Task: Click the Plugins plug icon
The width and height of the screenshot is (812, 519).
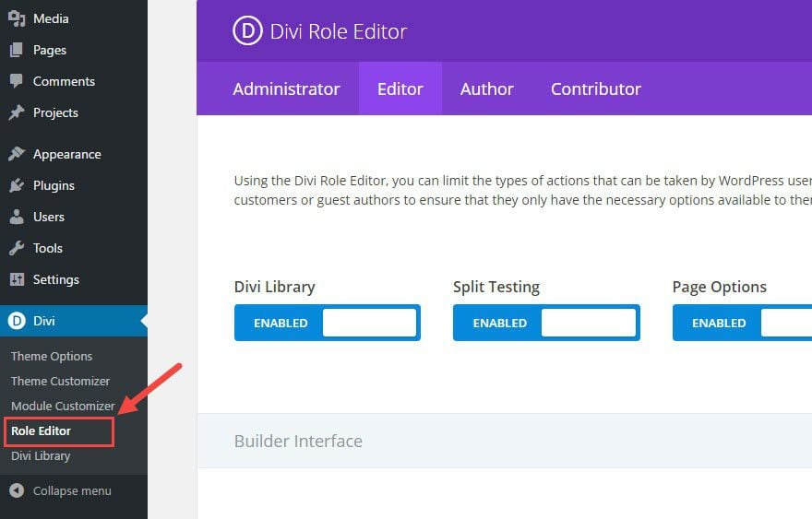Action: [17, 185]
